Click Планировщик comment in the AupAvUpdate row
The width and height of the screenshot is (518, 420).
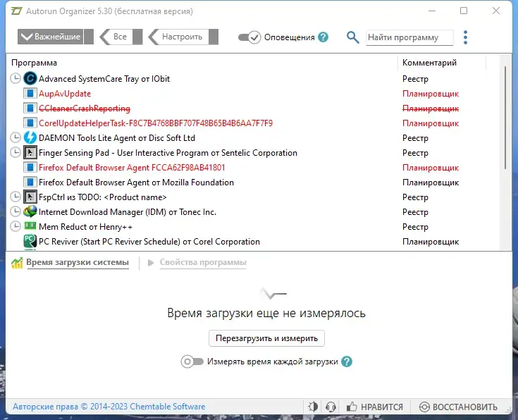pos(431,94)
